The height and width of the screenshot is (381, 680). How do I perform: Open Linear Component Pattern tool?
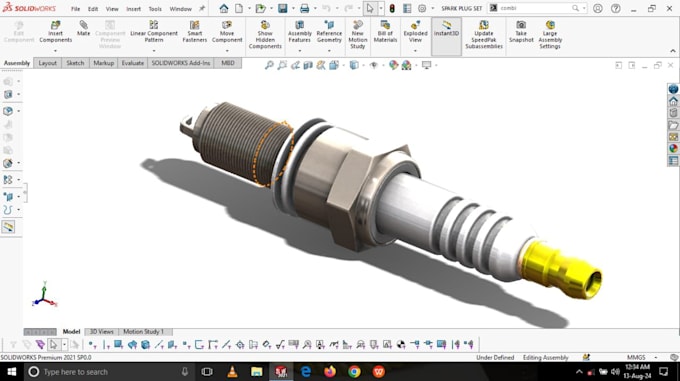click(154, 32)
